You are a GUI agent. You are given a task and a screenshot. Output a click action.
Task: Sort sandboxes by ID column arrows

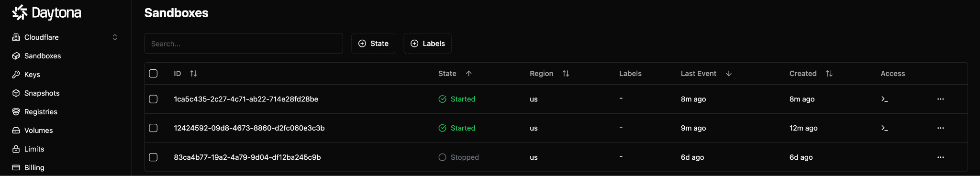[193, 74]
